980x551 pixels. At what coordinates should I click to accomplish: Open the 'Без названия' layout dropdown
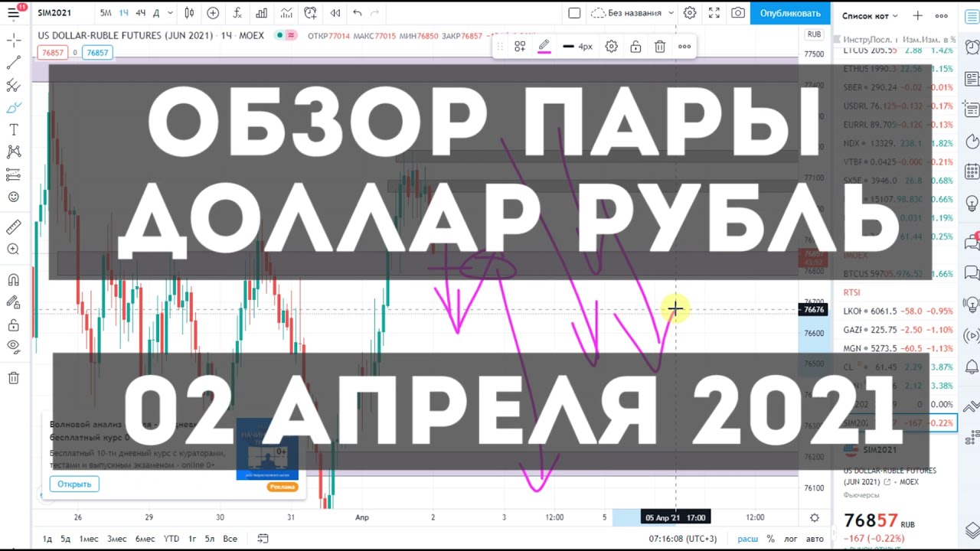click(632, 13)
